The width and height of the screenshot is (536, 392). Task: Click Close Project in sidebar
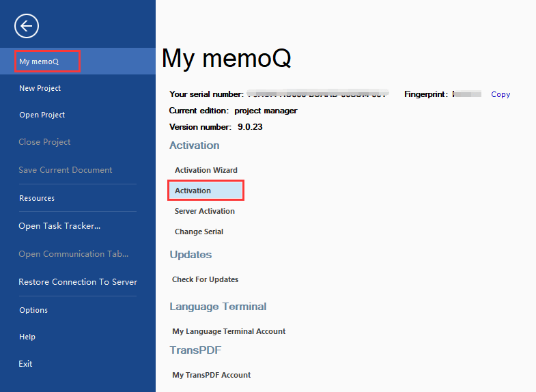click(44, 142)
